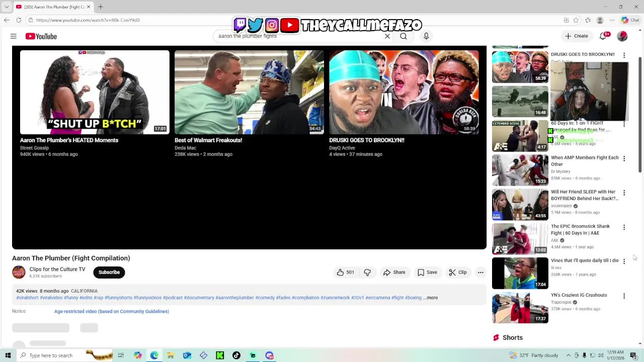Open Vines that I'll quote thumbnail

click(x=520, y=273)
